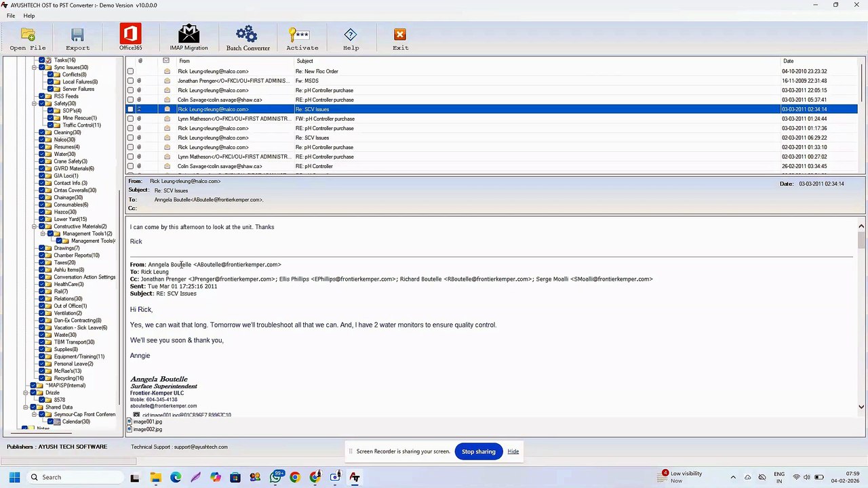
Task: Open the Low visibility weather widget
Action: [x=682, y=477]
